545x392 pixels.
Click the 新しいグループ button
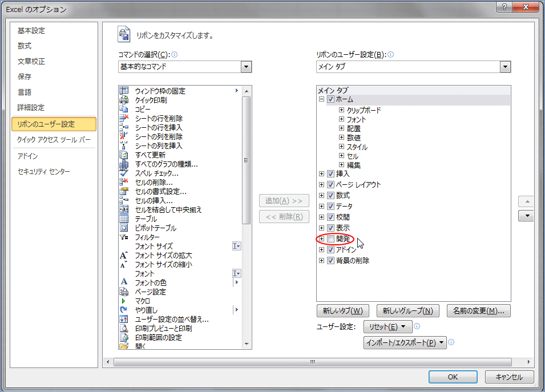pyautogui.click(x=408, y=310)
